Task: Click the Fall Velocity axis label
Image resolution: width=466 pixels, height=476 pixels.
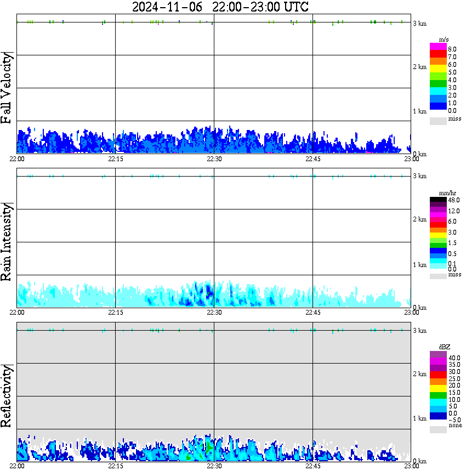Action: [x=7, y=87]
